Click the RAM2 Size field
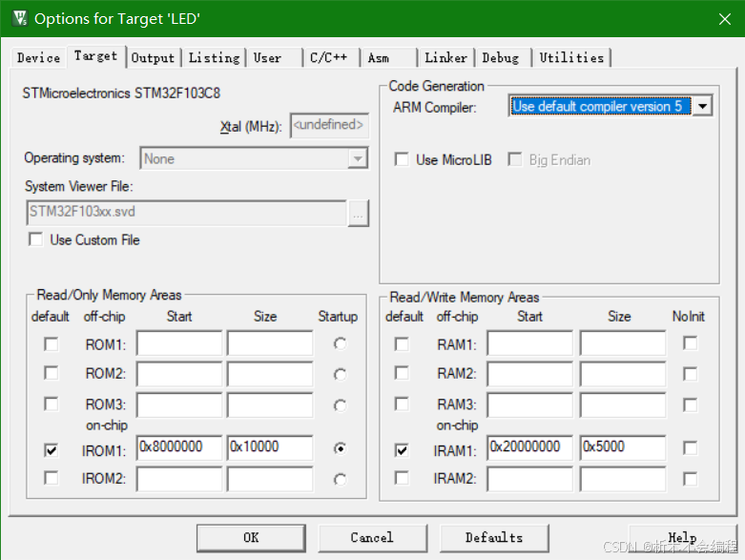Screen dimensions: 745x560 click(622, 374)
